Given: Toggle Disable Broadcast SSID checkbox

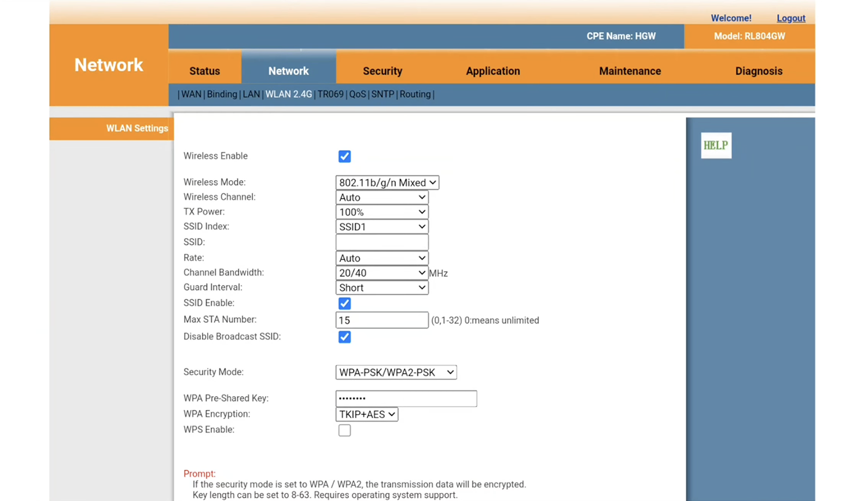Looking at the screenshot, I should 344,337.
